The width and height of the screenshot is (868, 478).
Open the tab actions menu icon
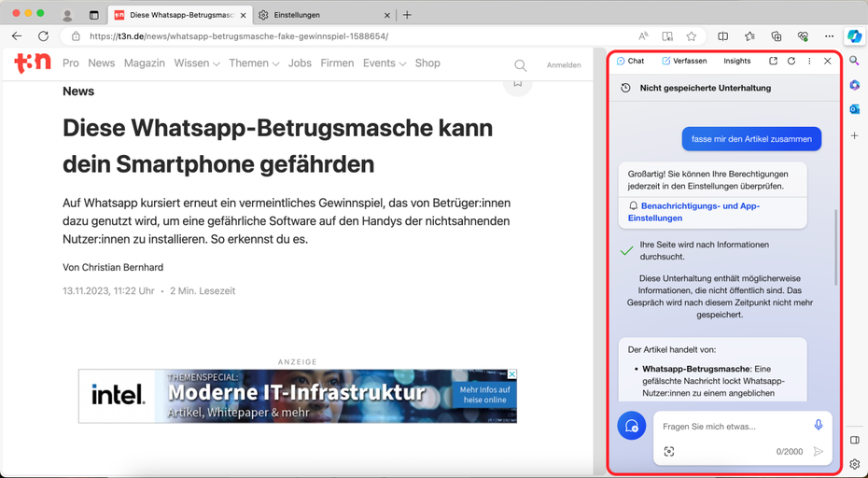click(94, 15)
